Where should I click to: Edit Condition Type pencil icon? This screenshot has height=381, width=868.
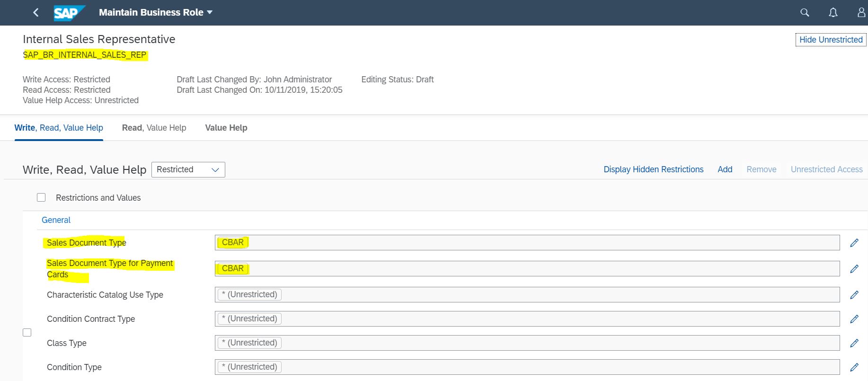tap(854, 367)
